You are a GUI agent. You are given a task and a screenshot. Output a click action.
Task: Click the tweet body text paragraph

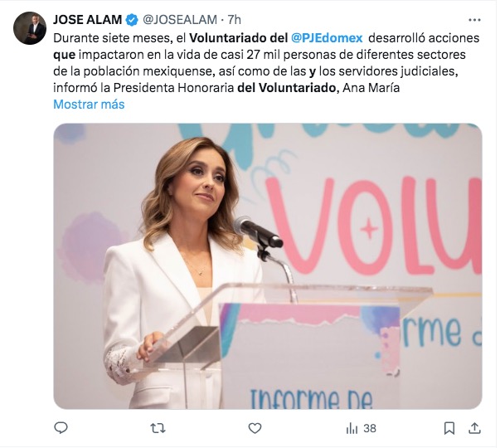(x=266, y=63)
